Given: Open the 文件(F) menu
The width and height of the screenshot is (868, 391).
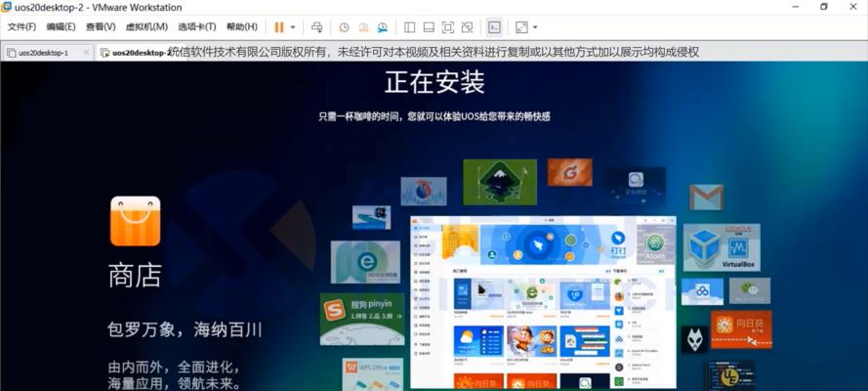Looking at the screenshot, I should pyautogui.click(x=21, y=26).
